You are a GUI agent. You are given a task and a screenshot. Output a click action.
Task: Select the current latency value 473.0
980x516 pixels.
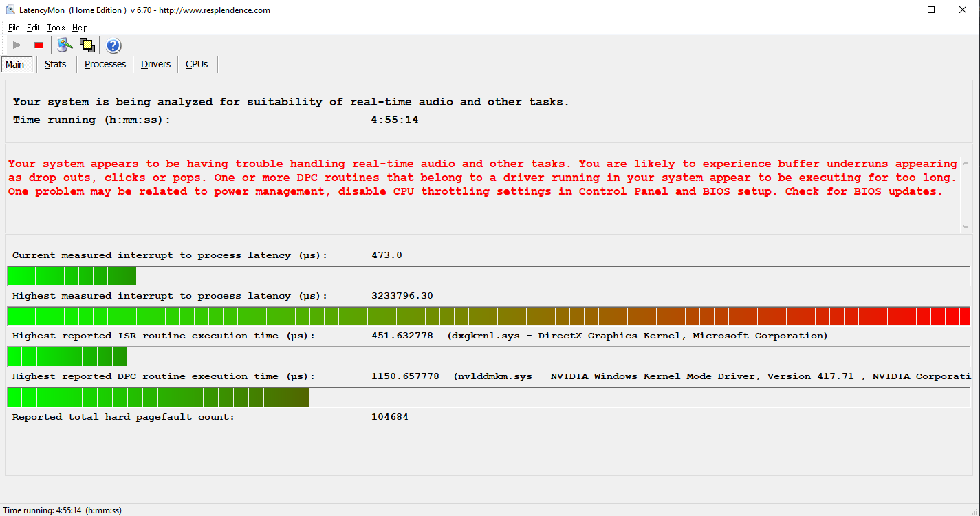386,255
